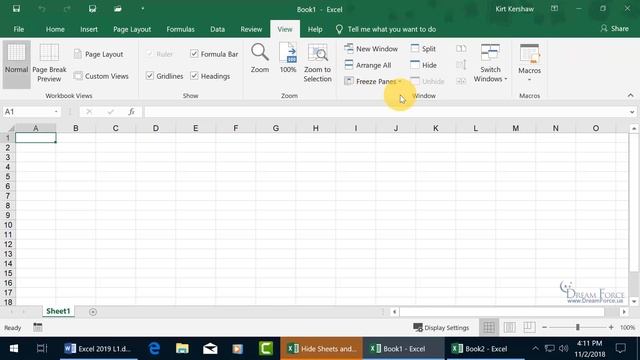Open Word document in taskbar
The image size is (640, 360).
pyautogui.click(x=98, y=349)
